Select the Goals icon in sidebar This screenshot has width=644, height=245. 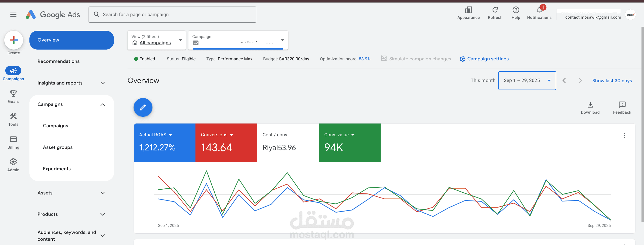pyautogui.click(x=13, y=96)
